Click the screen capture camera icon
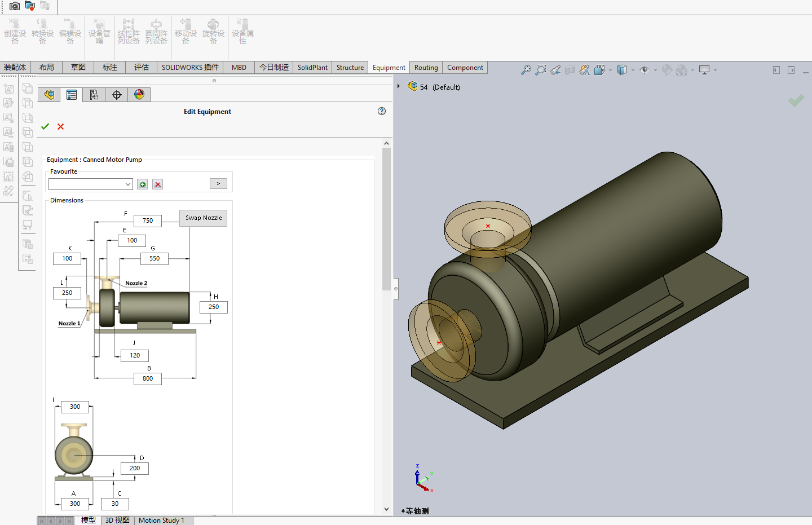The image size is (812, 525). tap(15, 6)
